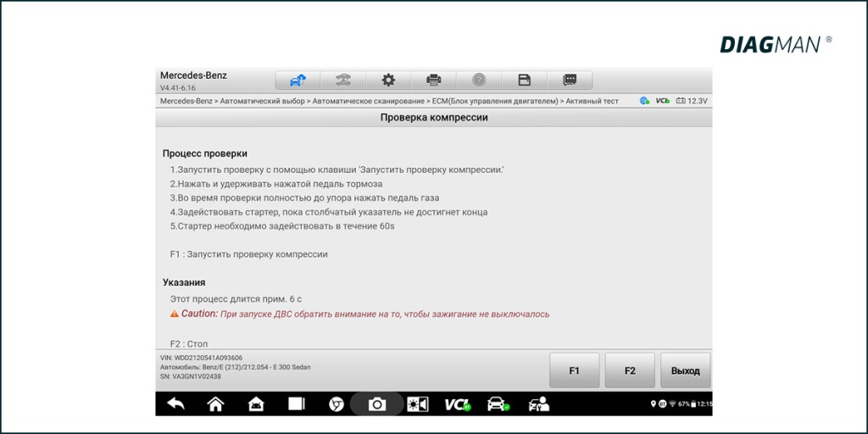The image size is (868, 434).
Task: Open the message log chat icon
Action: (x=570, y=81)
